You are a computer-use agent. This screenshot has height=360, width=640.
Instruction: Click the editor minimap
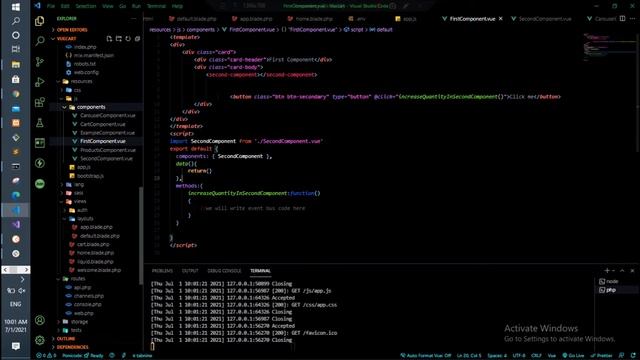click(x=608, y=47)
